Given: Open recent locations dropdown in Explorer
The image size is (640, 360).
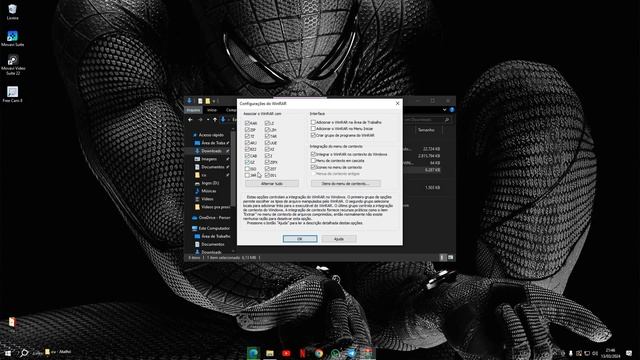Looking at the screenshot, I should [208, 120].
